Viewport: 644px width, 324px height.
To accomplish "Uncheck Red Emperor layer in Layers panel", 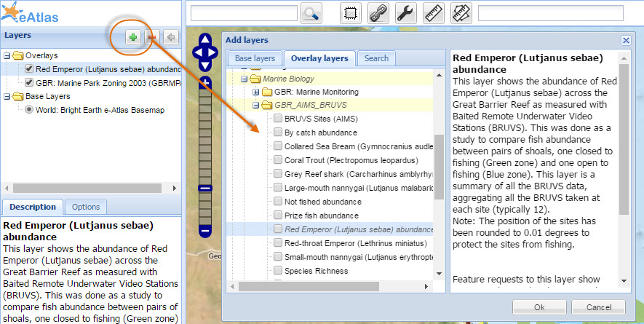I will [29, 68].
